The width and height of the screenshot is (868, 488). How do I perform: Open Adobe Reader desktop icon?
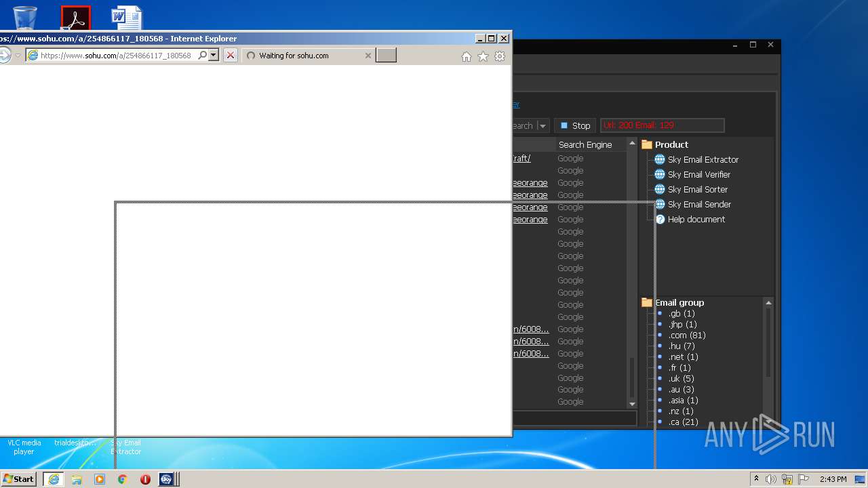(x=75, y=18)
